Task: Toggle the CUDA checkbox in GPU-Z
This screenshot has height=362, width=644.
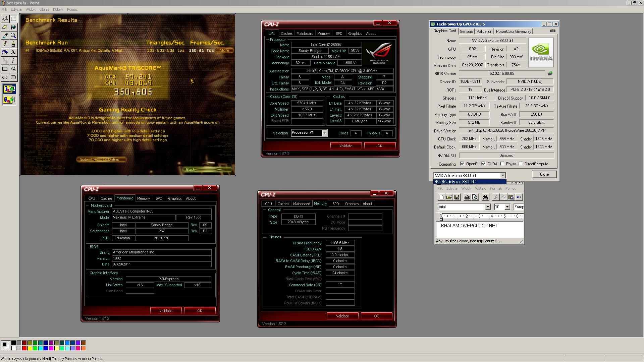Action: click(x=483, y=164)
